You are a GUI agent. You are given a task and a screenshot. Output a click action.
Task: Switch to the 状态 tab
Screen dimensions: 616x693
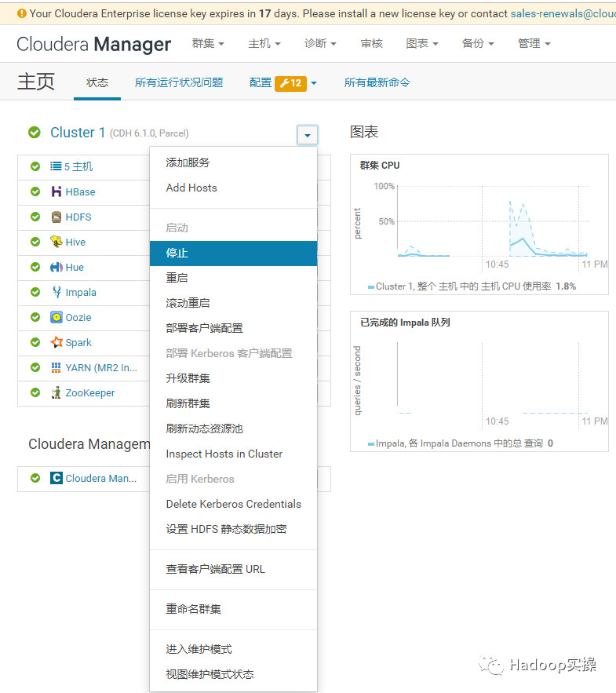point(97,82)
